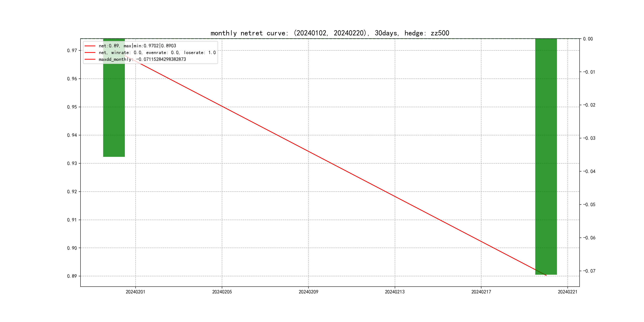Click right y-axis label -0.07
The width and height of the screenshot is (644, 322).
[589, 271]
